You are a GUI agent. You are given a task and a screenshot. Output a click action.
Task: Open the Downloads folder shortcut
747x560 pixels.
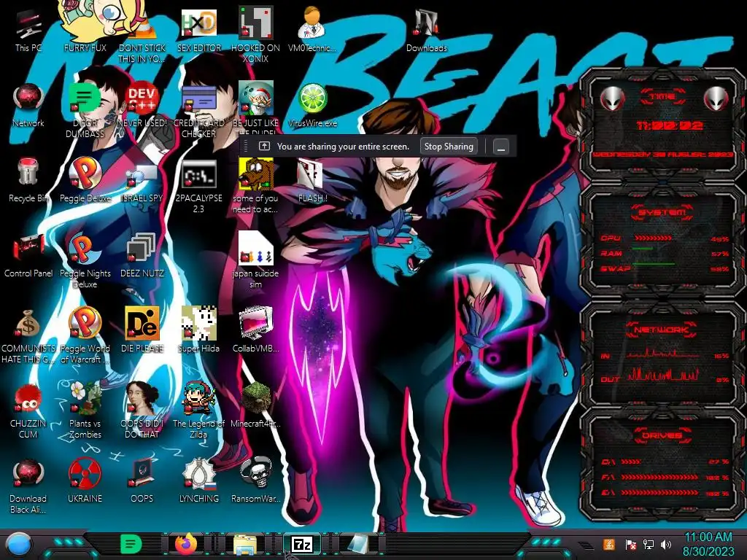[427, 31]
